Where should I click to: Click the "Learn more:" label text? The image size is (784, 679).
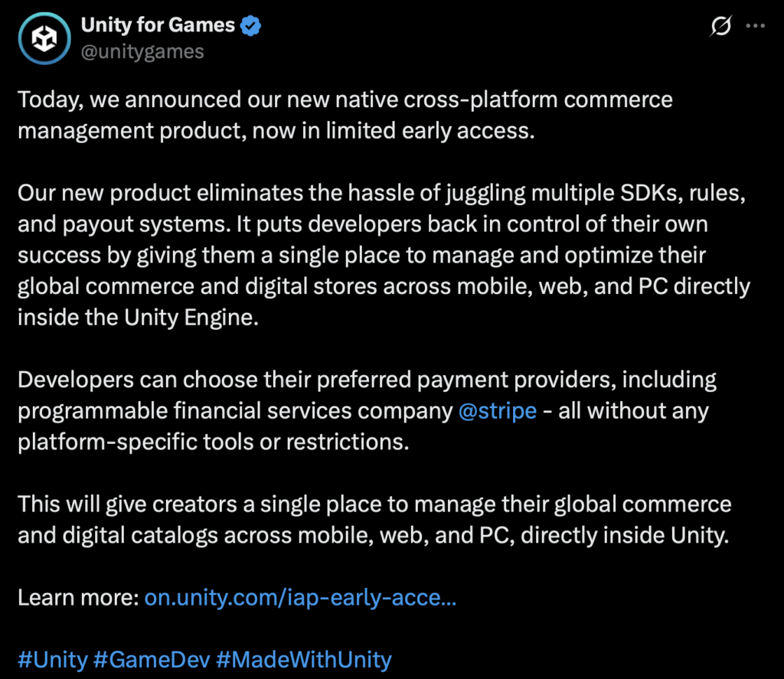pos(78,597)
